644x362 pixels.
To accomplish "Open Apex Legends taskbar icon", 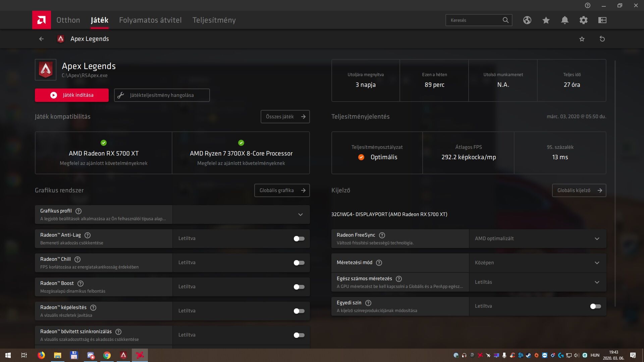I will click(x=123, y=355).
